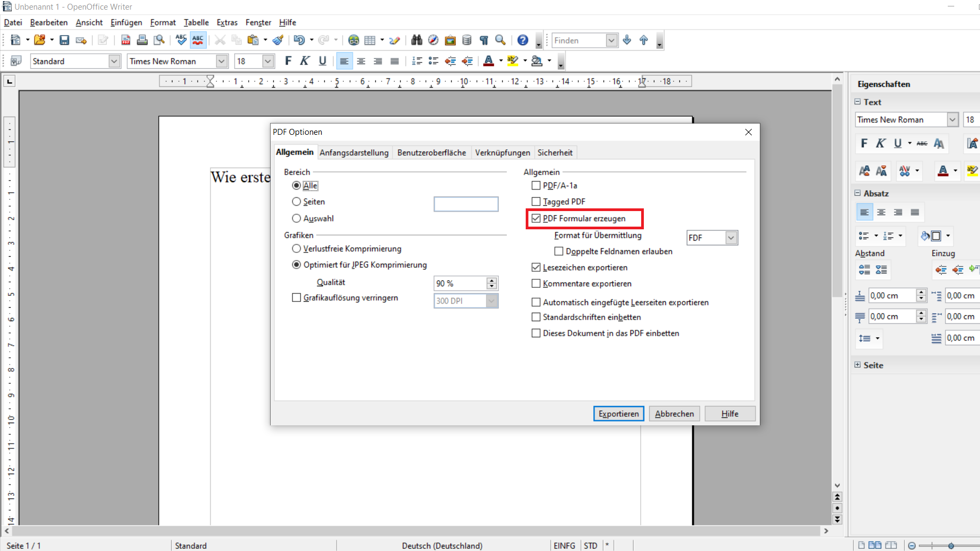Screen dimensions: 980x551
Task: Show nonprinting formatting characters
Action: point(484,40)
